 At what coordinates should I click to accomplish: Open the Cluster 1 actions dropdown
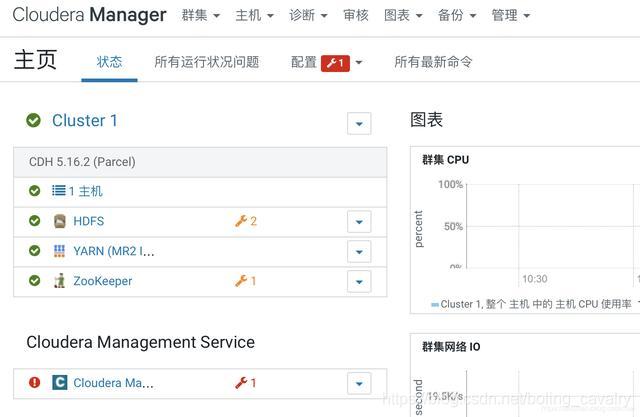(x=359, y=123)
